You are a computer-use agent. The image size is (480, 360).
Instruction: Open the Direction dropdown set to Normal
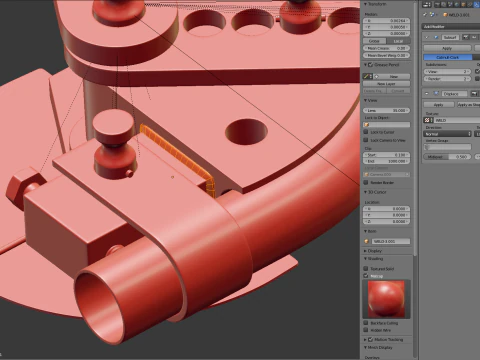pos(448,134)
